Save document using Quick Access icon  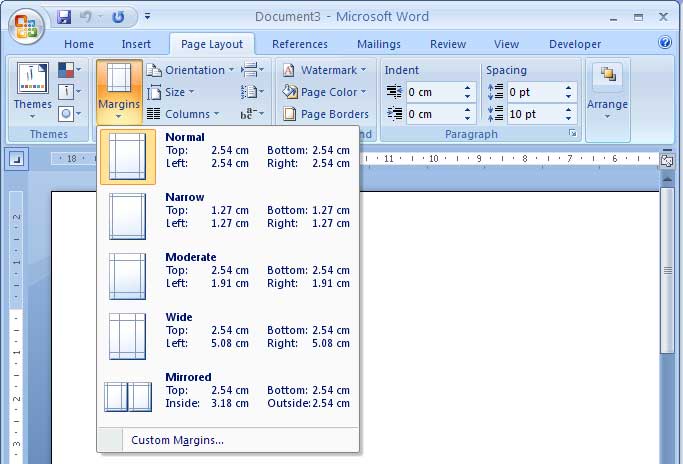click(x=65, y=17)
